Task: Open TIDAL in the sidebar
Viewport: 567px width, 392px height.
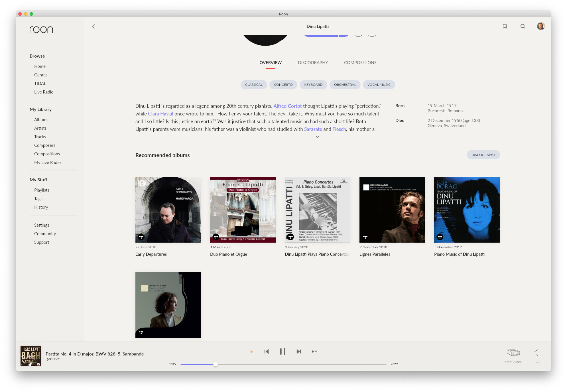Action: tap(40, 84)
